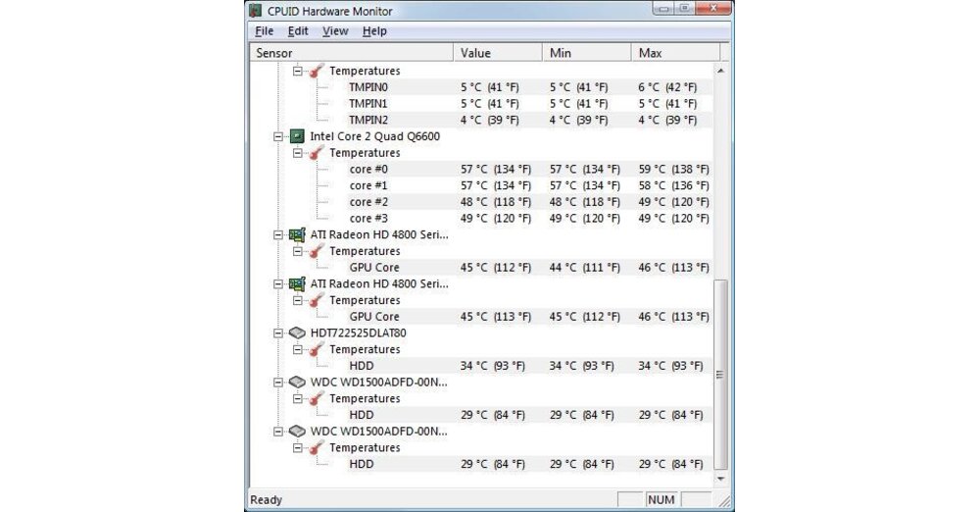Click the first ATI Radeon graphics card icon
980x512 pixels.
[x=298, y=234]
